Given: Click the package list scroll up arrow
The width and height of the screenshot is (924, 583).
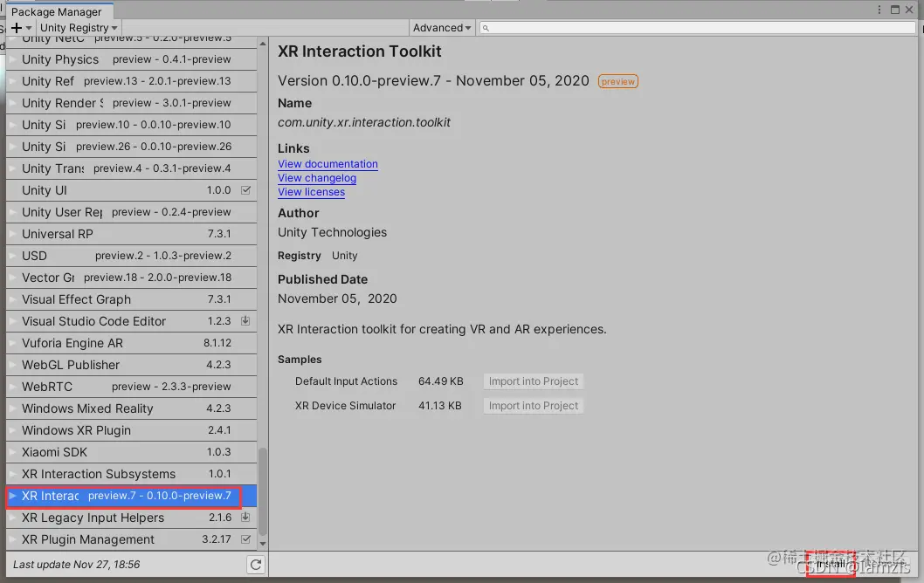Looking at the screenshot, I should tap(263, 44).
